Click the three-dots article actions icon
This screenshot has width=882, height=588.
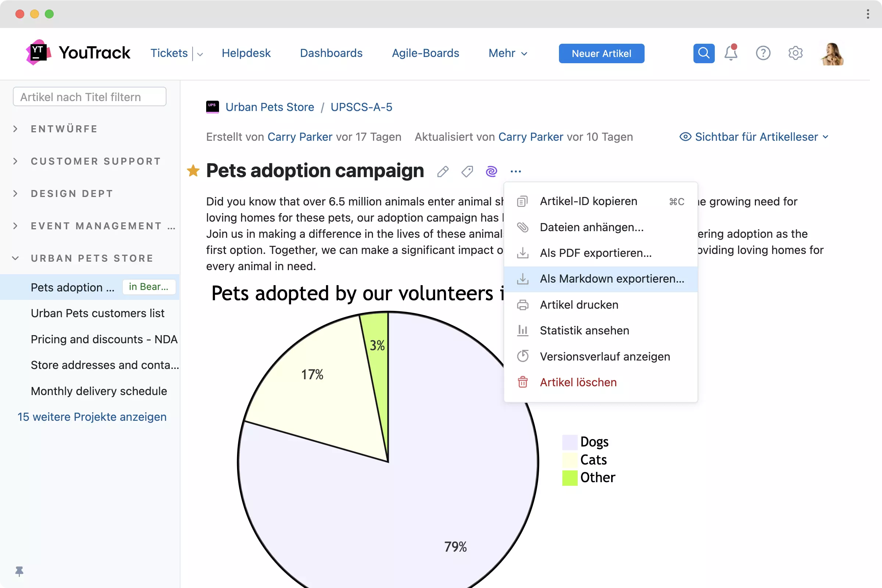point(516,171)
